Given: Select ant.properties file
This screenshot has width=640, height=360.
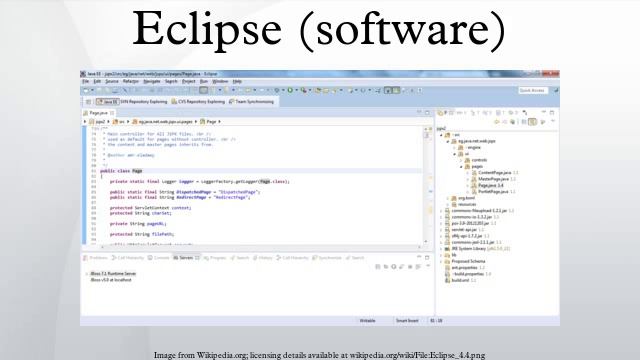Looking at the screenshot, I should pos(464,268).
